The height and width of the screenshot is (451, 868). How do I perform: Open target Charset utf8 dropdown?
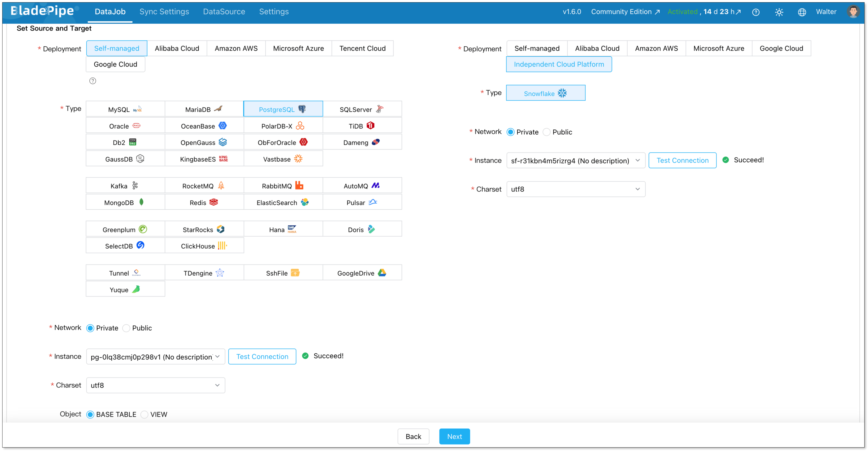coord(576,189)
